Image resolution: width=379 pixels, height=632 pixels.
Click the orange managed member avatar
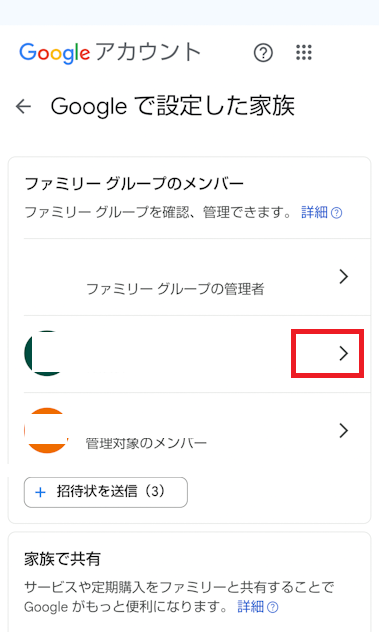46,430
